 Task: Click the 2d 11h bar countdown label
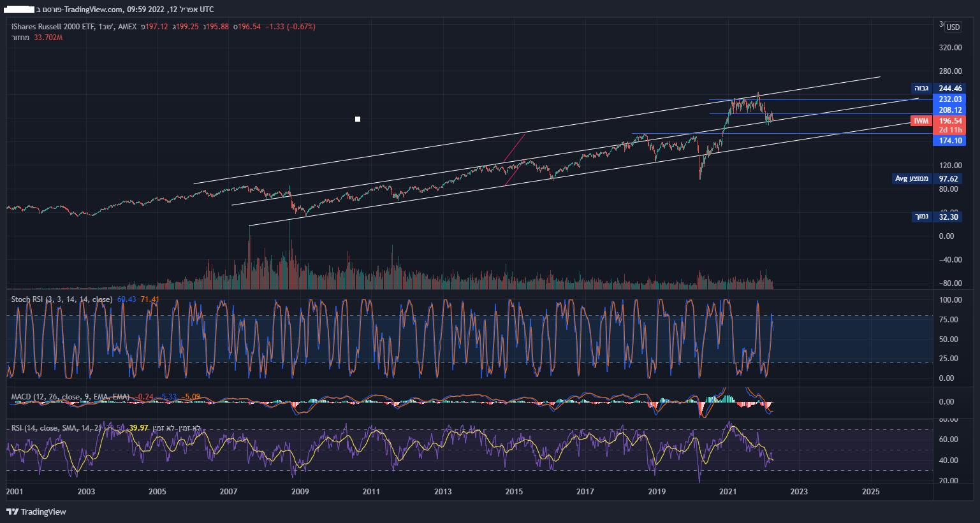tap(950, 130)
